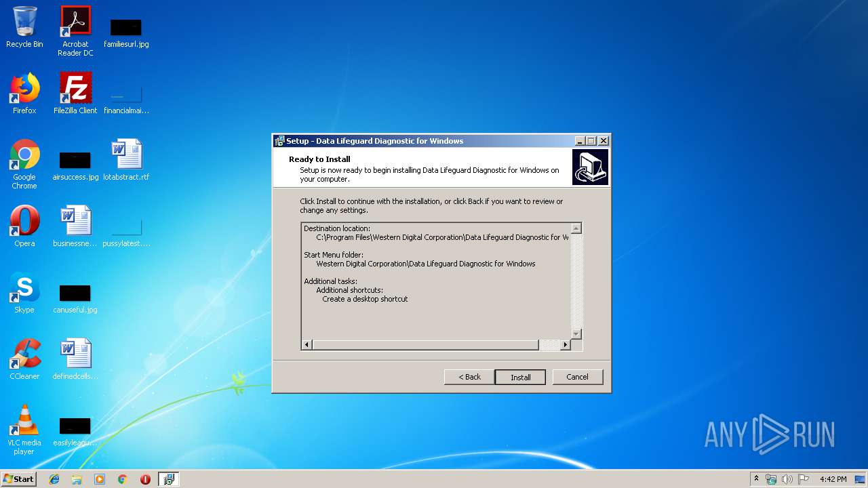The width and height of the screenshot is (868, 488).
Task: Click the 'Destination location:' text line
Action: coord(337,228)
